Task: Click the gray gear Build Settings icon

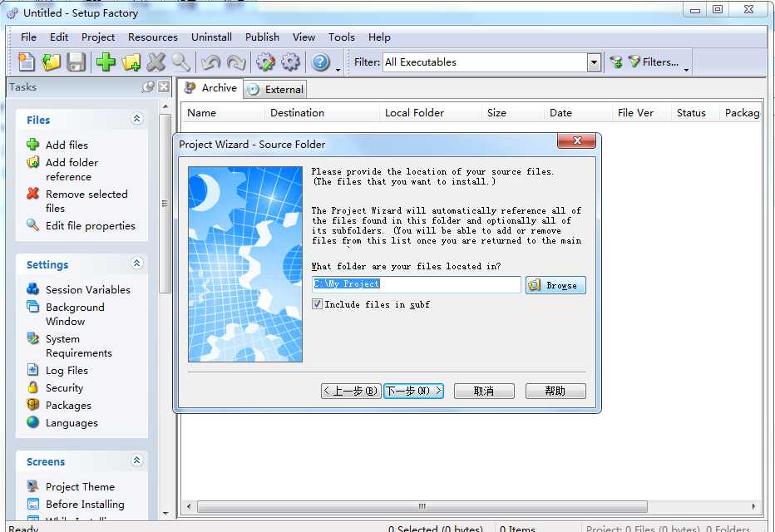Action: pos(291,62)
